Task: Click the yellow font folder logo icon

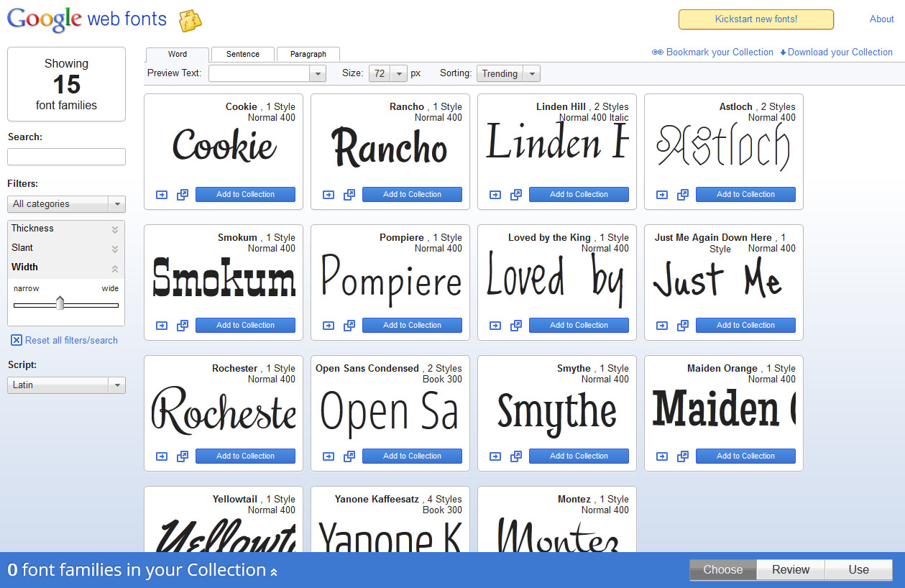Action: point(190,20)
